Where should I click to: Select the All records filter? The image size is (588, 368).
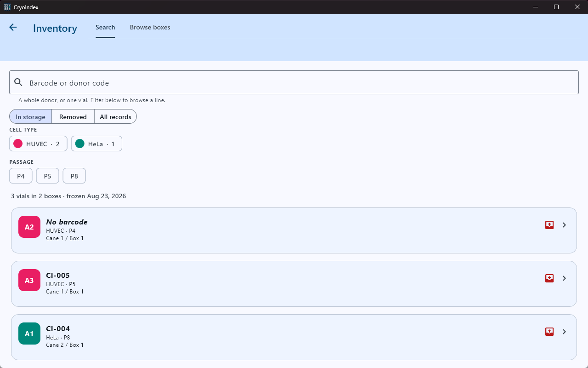click(x=115, y=117)
